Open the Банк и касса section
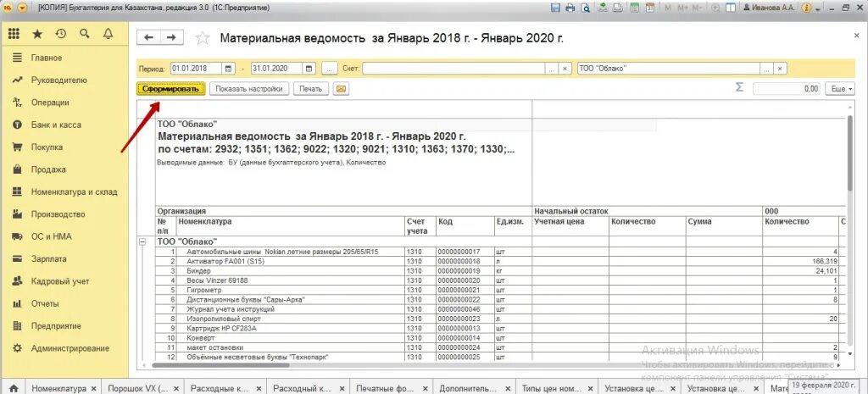 click(x=56, y=125)
